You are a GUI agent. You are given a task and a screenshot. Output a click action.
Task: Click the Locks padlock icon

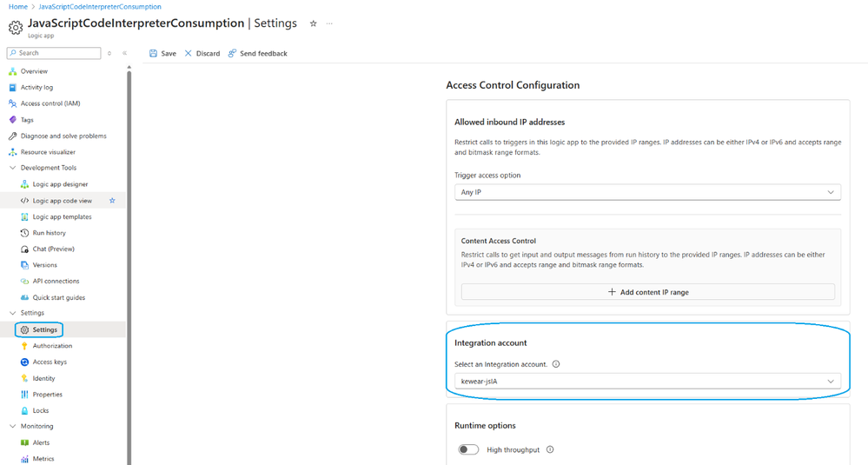[x=24, y=411]
